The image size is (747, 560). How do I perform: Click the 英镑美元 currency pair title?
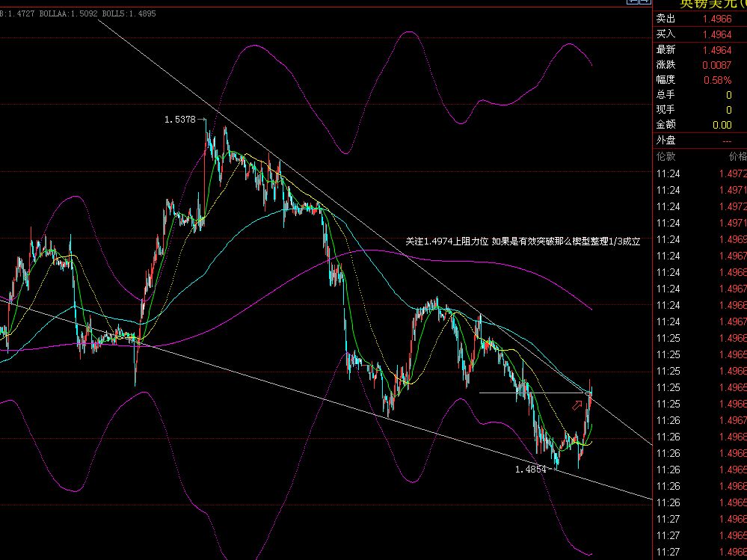pyautogui.click(x=710, y=4)
